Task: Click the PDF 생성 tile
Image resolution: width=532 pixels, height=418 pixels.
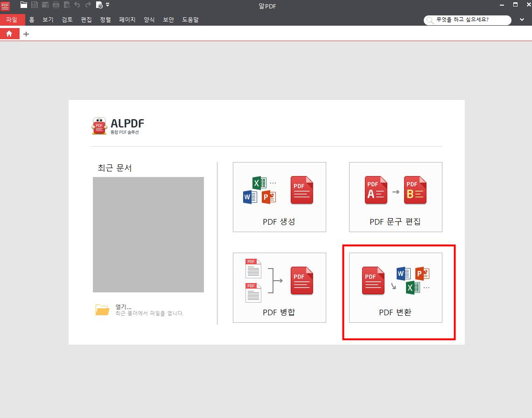Action: click(279, 197)
